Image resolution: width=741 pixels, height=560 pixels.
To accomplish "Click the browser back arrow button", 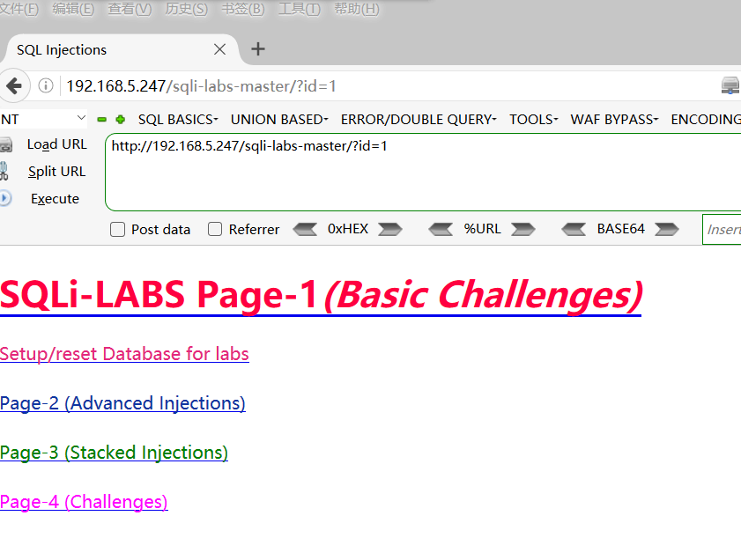I will tap(14, 86).
